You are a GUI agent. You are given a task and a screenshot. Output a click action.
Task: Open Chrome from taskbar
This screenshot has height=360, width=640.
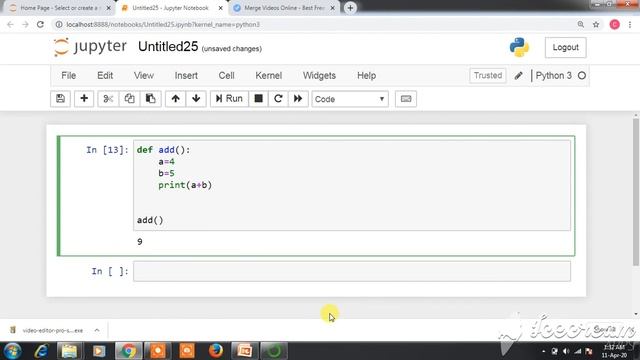click(128, 351)
